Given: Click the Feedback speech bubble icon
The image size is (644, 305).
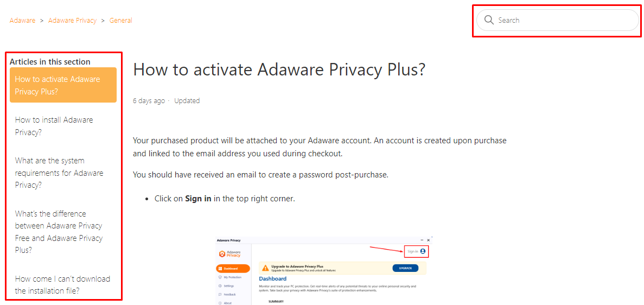Looking at the screenshot, I should (220, 294).
